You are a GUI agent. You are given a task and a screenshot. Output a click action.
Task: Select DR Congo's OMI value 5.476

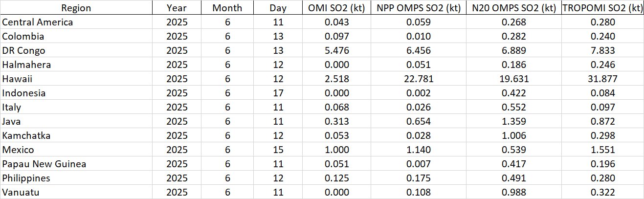pos(335,50)
